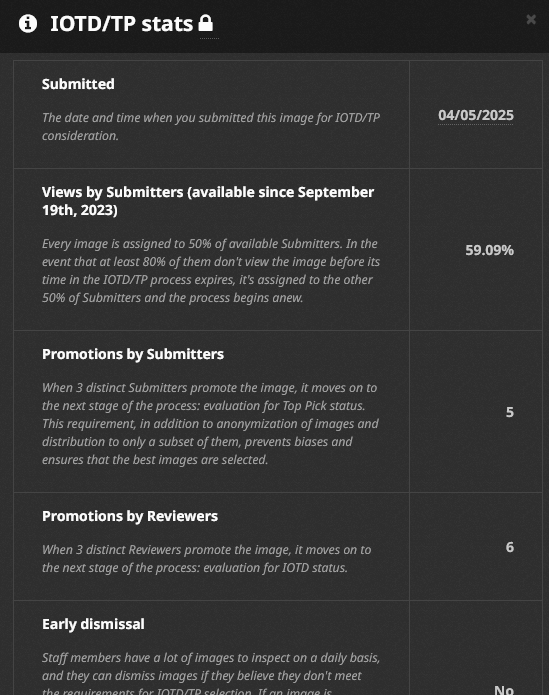Select the Submitted row heading
Screen dimensions: 549x695
(78, 84)
